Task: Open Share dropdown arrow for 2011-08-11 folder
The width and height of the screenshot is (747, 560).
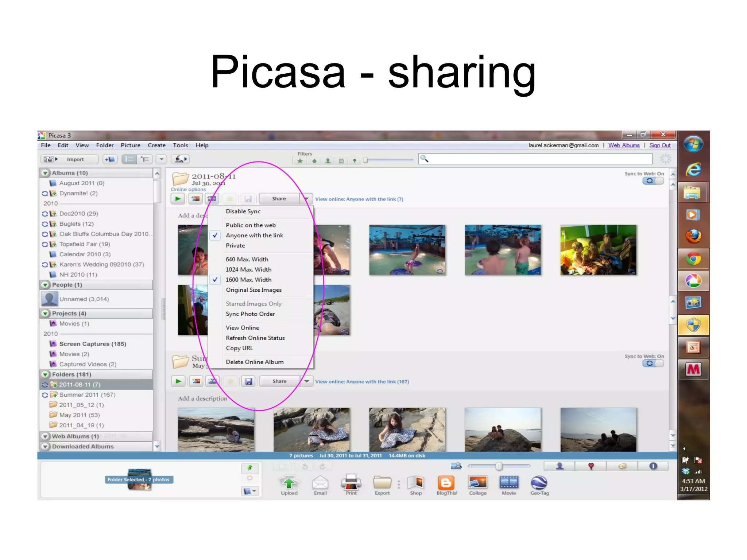Action: (x=306, y=199)
